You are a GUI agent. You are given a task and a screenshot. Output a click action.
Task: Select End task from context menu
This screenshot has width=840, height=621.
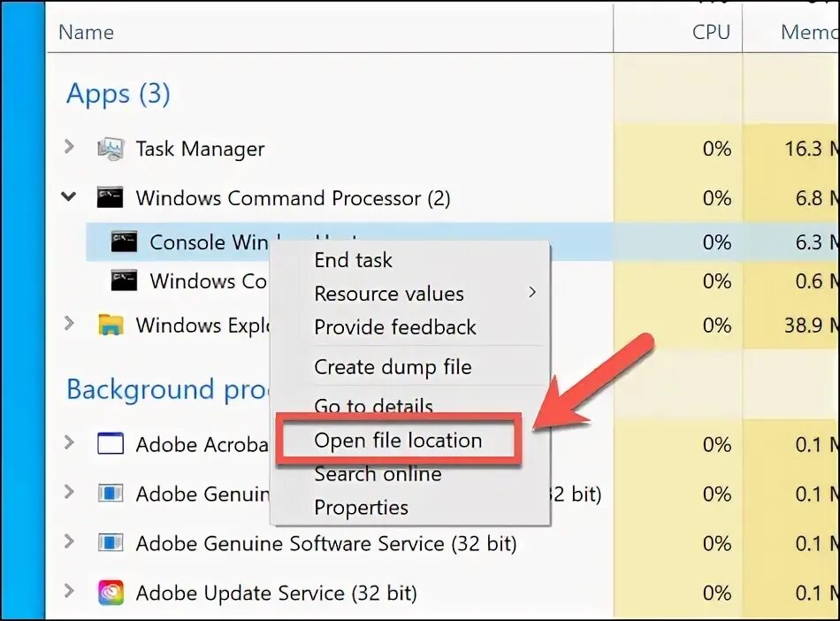[353, 260]
